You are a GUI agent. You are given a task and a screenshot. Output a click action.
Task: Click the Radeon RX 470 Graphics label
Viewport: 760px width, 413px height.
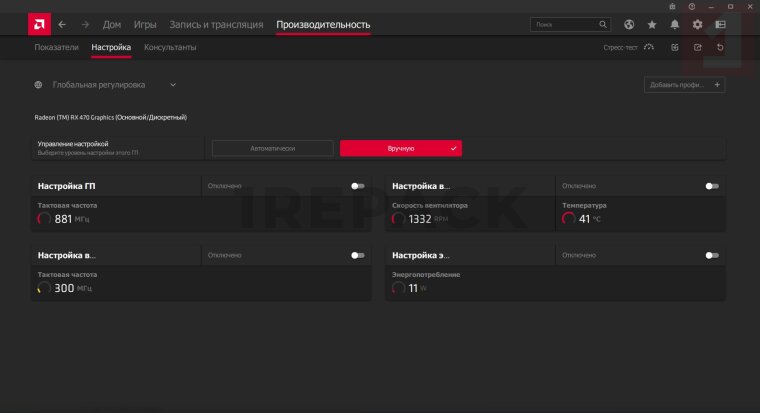(x=111, y=117)
